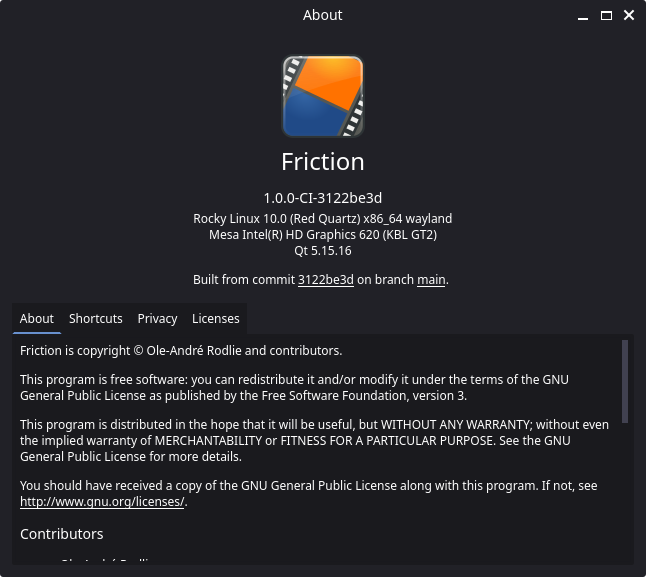Click the Ole-André Rodlie copyright line
This screenshot has width=646, height=577.
pyautogui.click(x=181, y=351)
